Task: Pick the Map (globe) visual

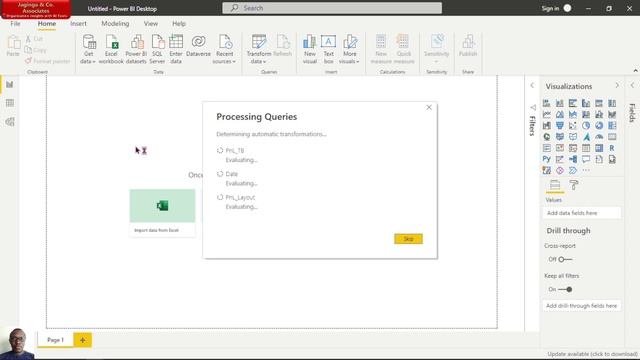Action: [x=547, y=137]
